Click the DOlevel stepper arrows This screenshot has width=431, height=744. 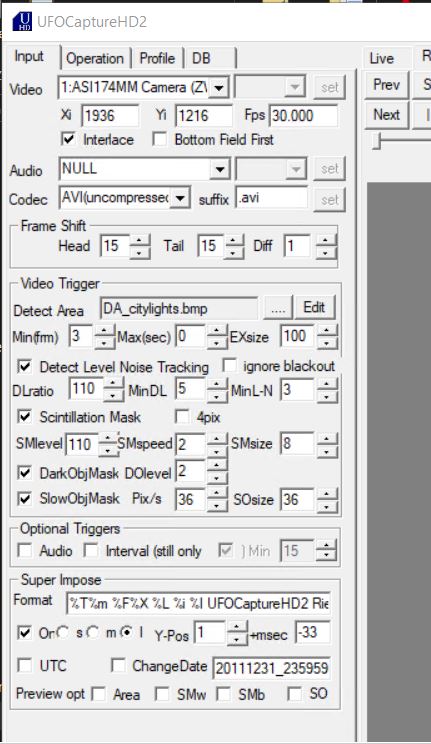click(x=217, y=472)
